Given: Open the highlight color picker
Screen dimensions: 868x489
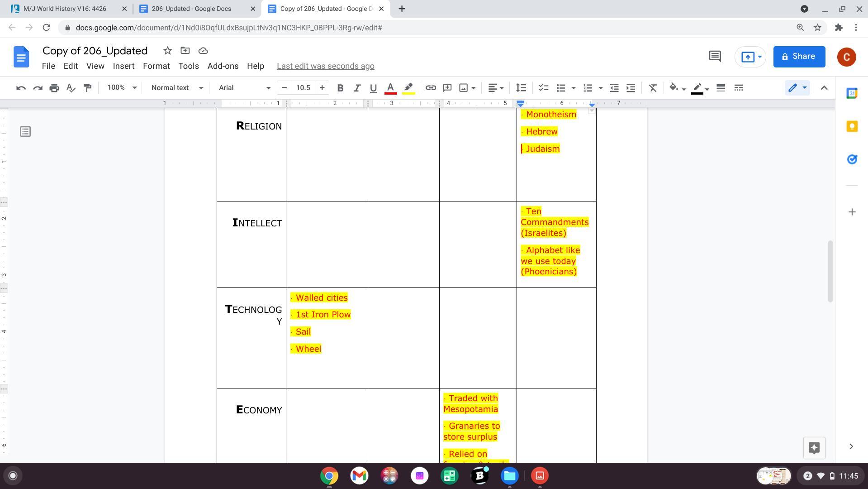Looking at the screenshot, I should [408, 88].
